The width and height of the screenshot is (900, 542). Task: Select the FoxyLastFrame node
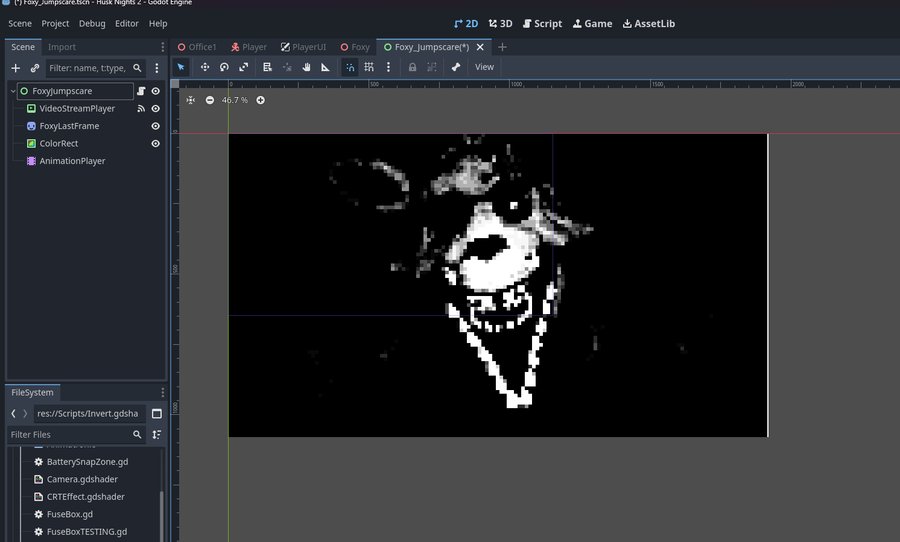(69, 126)
